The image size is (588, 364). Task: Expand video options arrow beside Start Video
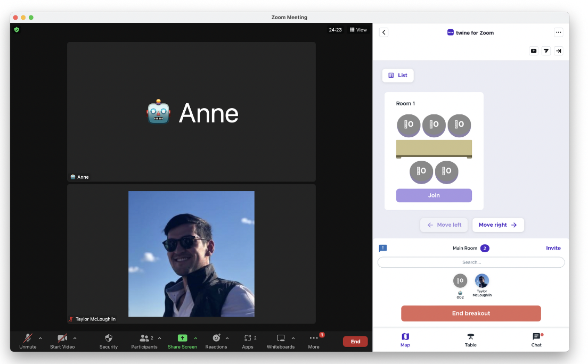75,338
